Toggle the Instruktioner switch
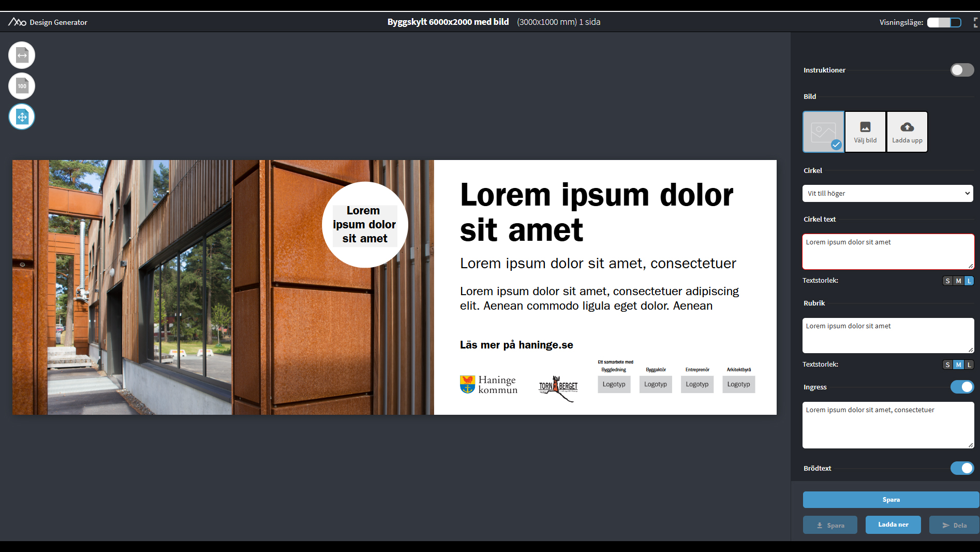The width and height of the screenshot is (980, 552). [962, 70]
